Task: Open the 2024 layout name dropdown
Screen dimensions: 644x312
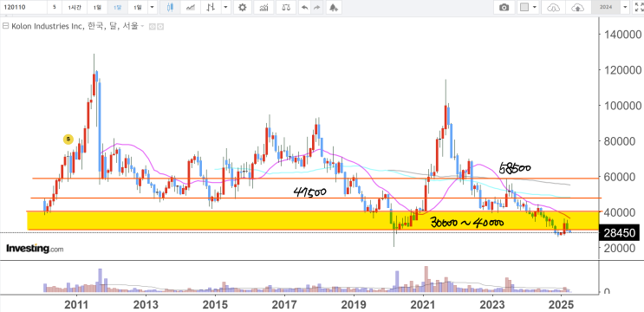Action: 625,8
